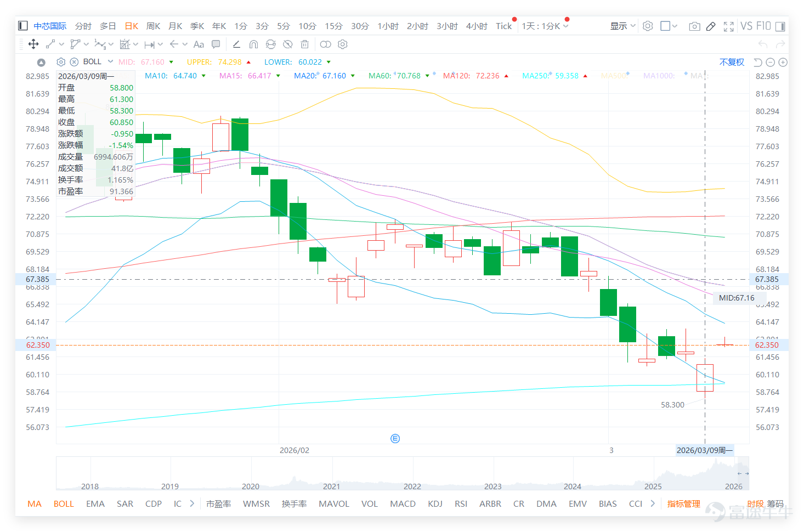Toggle the left sidebar panel icon
Viewport: 804px width, 532px height.
pyautogui.click(x=23, y=26)
